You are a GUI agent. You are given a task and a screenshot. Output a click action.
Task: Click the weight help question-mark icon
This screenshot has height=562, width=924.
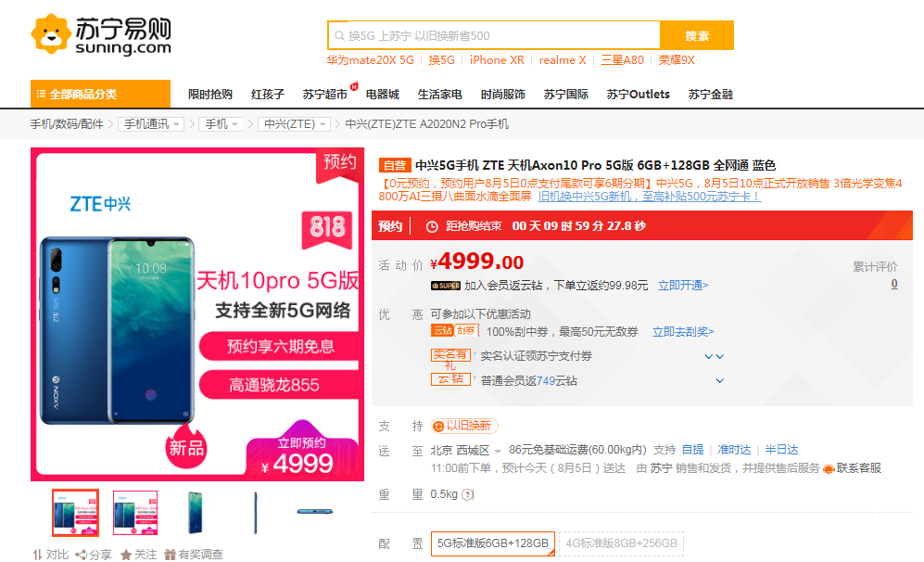(468, 495)
